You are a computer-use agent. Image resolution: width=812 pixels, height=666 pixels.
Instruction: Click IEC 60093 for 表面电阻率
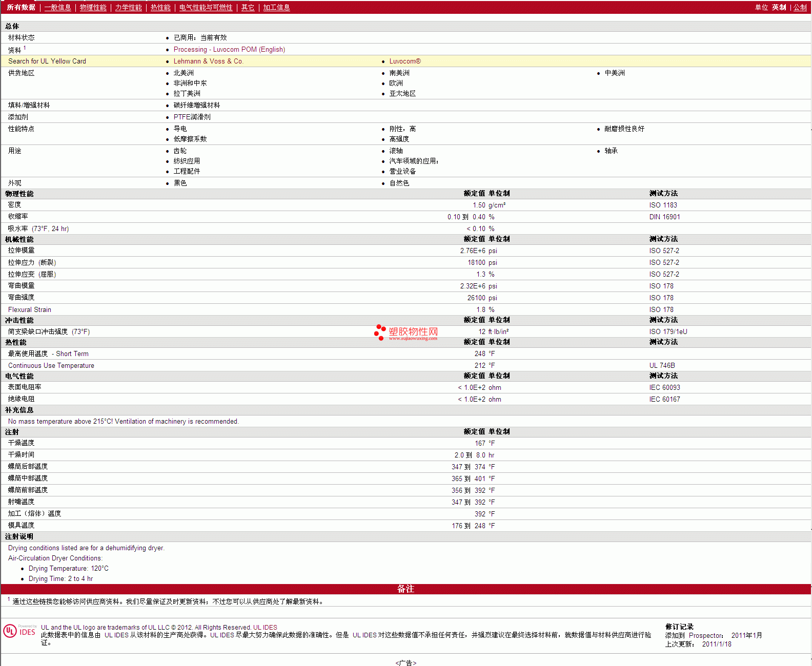(664, 387)
